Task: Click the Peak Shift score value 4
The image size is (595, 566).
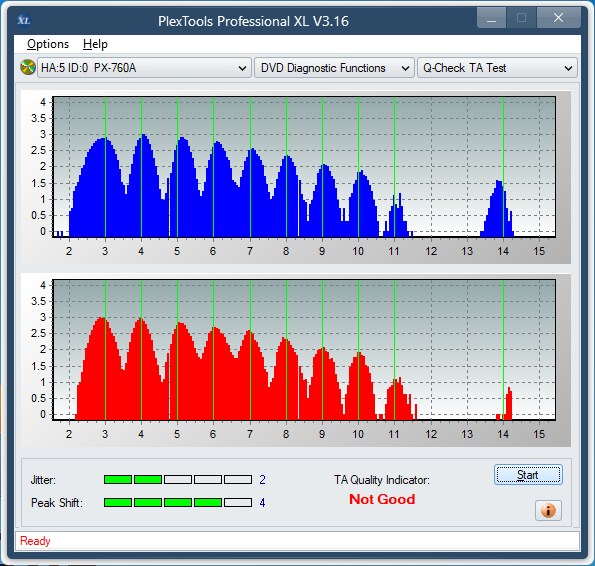Action: click(x=262, y=503)
